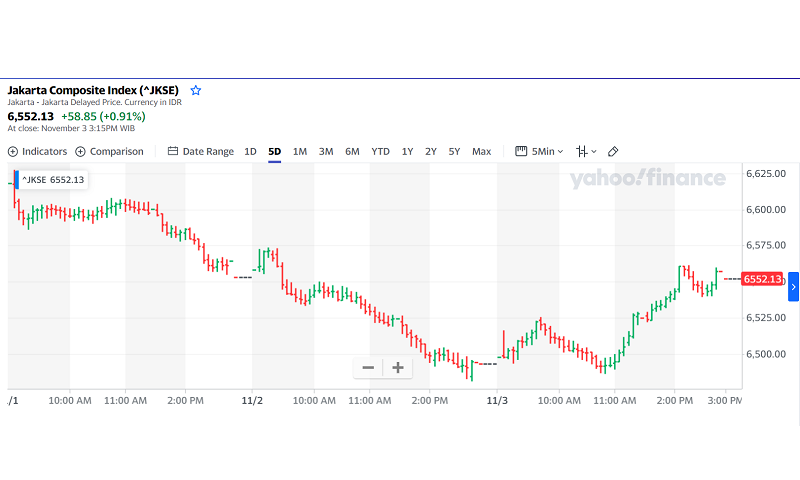800x480 pixels.
Task: Click the 6,500.00 axis label
Action: (766, 354)
